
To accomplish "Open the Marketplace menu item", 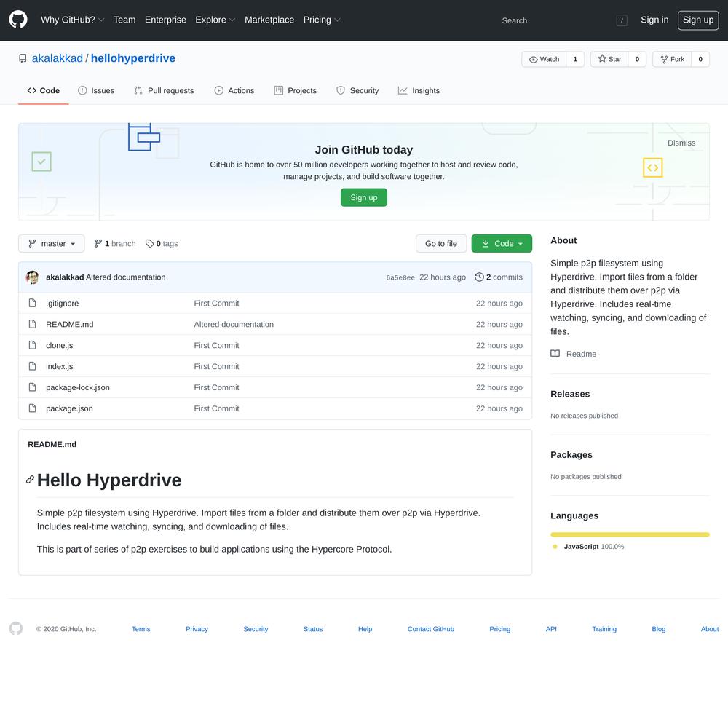I will coord(269,20).
